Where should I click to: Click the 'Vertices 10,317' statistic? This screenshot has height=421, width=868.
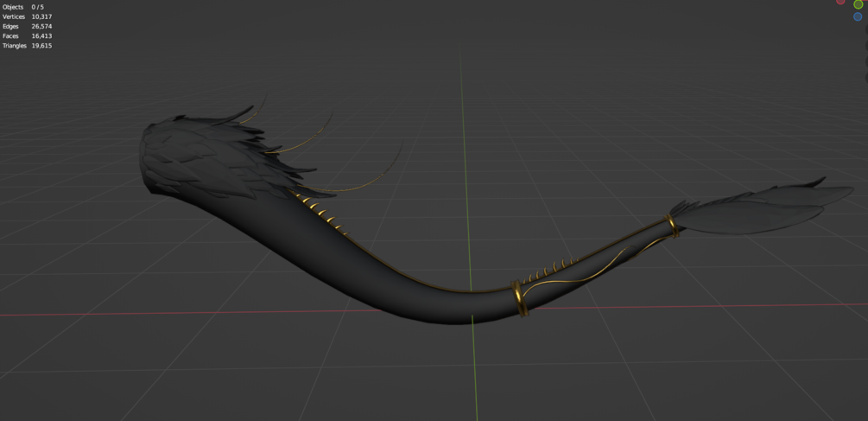28,16
